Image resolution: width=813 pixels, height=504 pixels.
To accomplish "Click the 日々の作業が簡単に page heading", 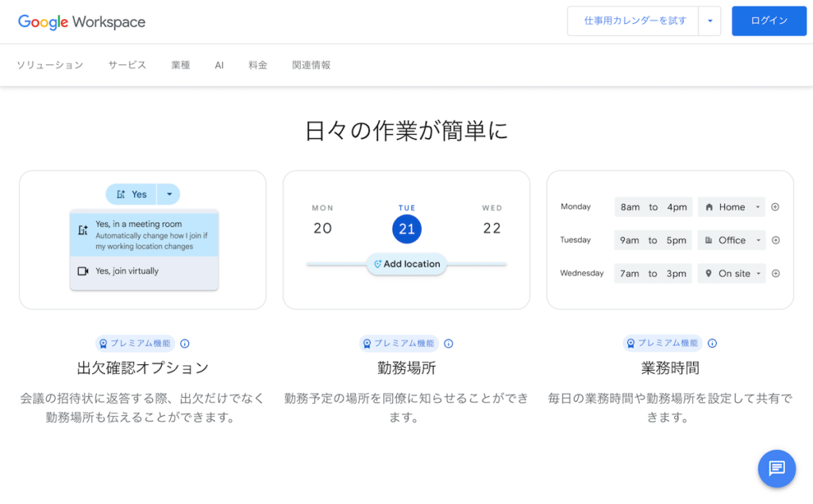I will (406, 131).
